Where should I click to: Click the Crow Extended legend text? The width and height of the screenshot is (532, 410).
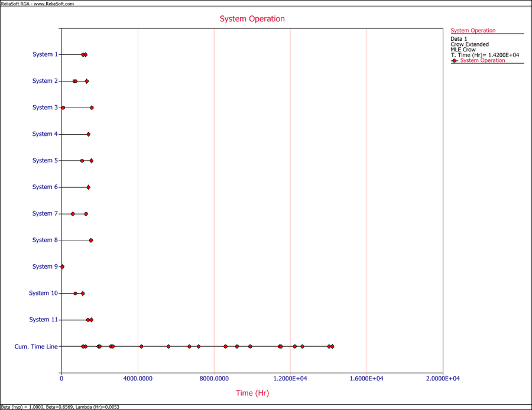tap(469, 44)
